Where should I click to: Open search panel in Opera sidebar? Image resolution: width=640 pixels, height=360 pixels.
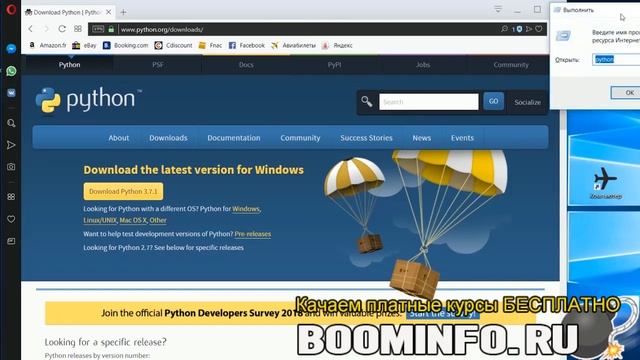11,123
